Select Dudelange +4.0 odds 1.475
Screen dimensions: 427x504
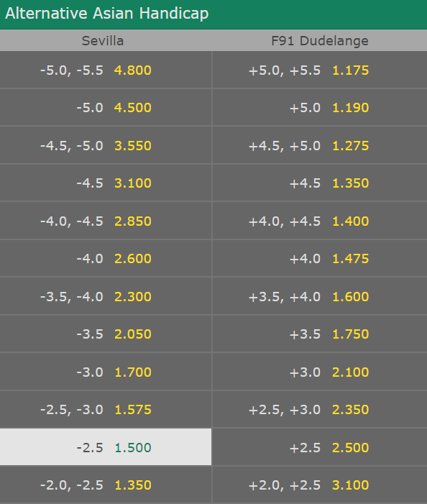(320, 258)
